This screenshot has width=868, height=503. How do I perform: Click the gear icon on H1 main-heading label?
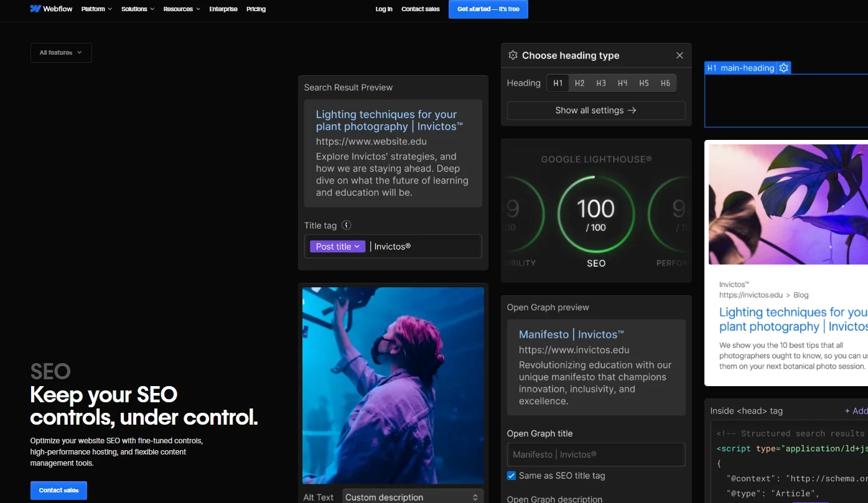coord(784,68)
